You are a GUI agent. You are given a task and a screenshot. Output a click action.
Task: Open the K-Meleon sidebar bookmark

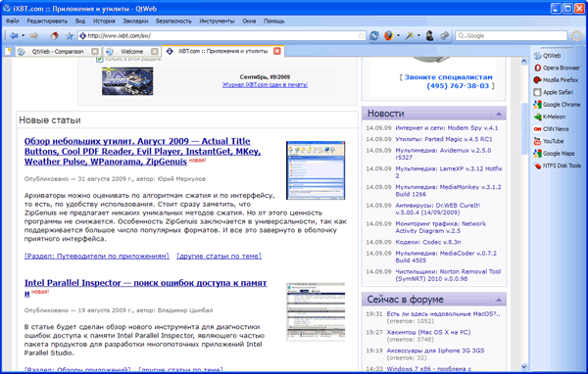(x=550, y=117)
